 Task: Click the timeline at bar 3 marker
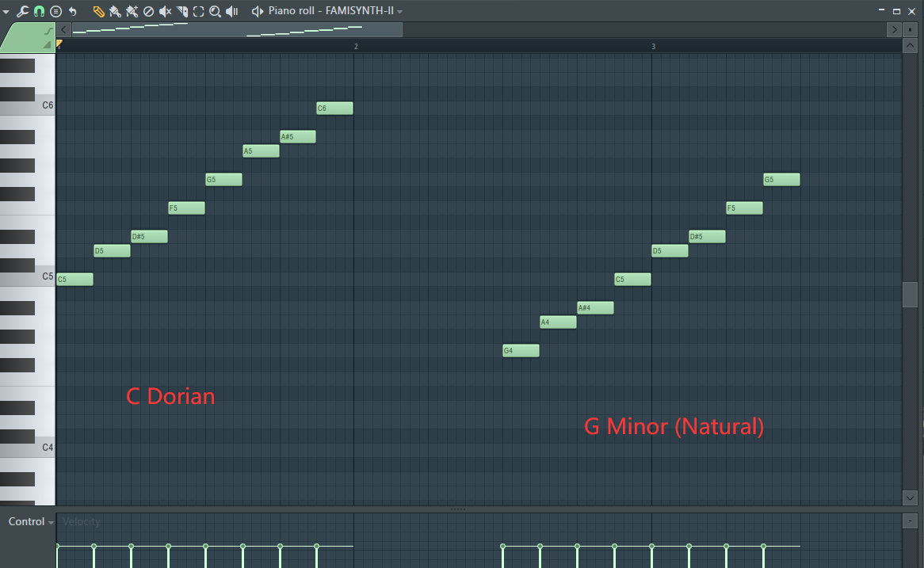tap(652, 47)
